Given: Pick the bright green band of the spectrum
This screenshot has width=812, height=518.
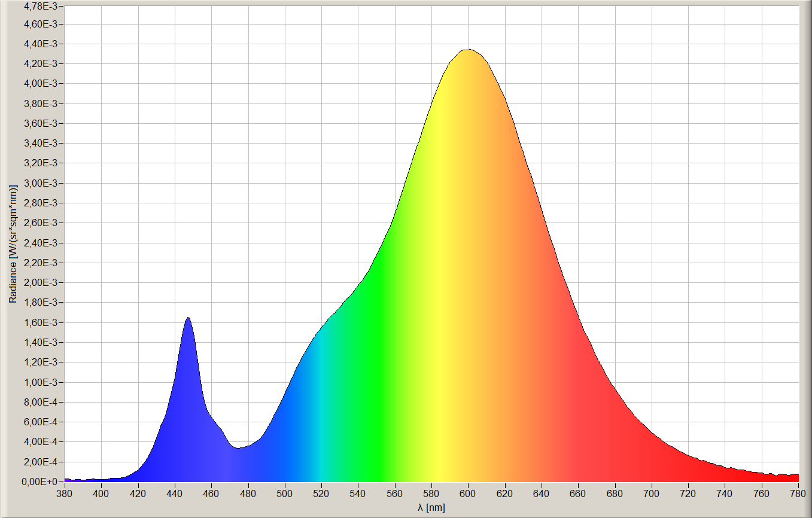Looking at the screenshot, I should pos(377,389).
